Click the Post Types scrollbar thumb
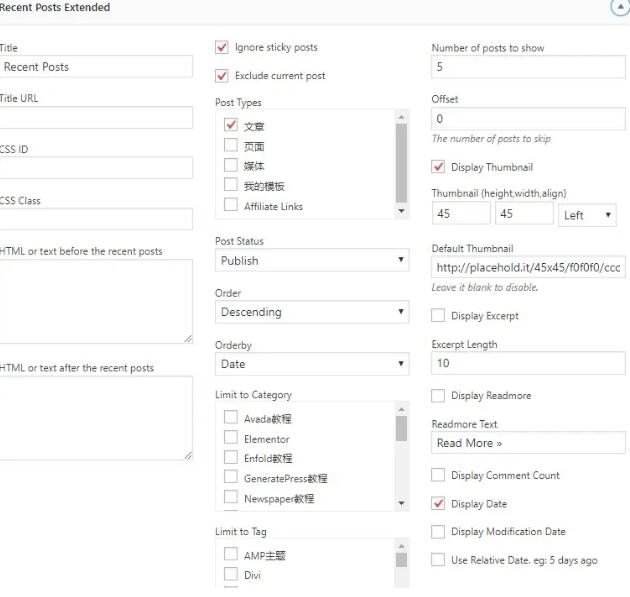Image resolution: width=630 pixels, height=597 pixels. (x=401, y=163)
